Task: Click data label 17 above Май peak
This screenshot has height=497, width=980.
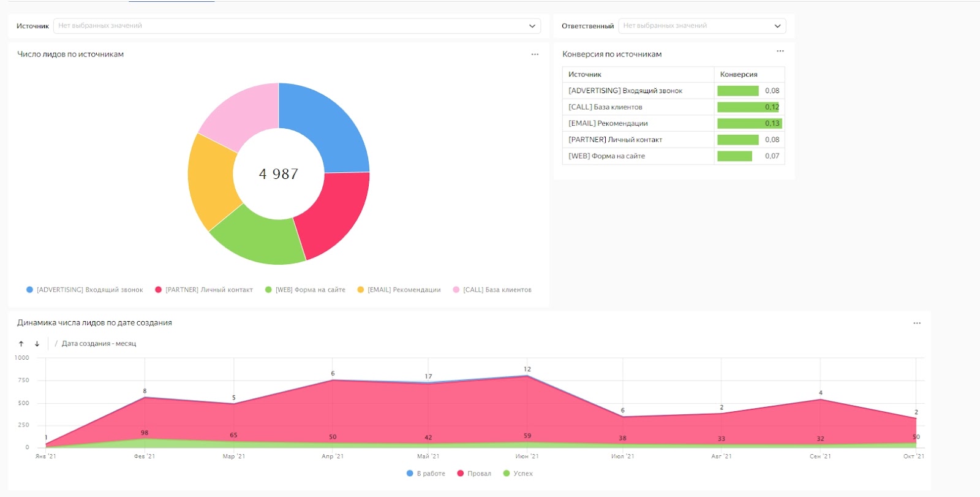Action: pyautogui.click(x=428, y=377)
